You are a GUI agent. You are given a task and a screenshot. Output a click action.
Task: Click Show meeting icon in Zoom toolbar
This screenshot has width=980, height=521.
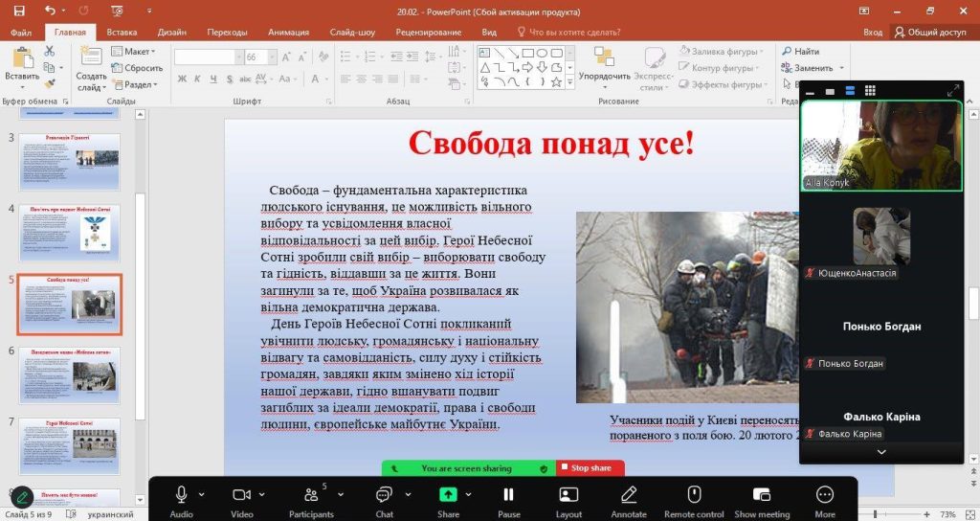pyautogui.click(x=761, y=495)
